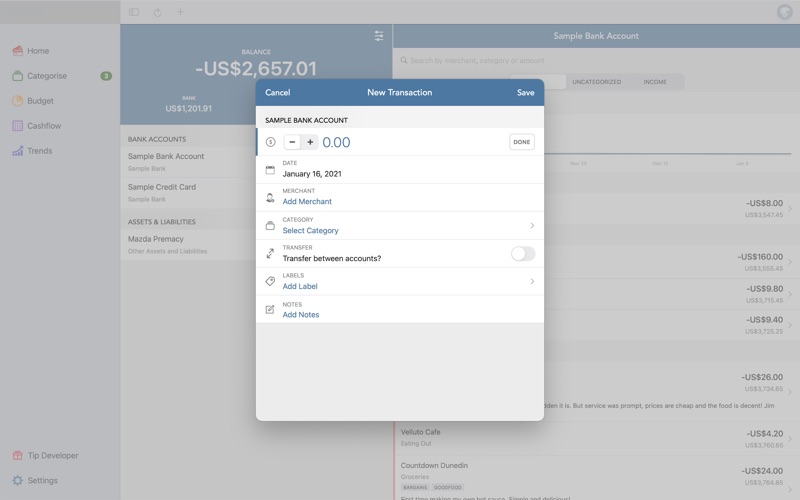Click the -US$2,657.01 balance total
This screenshot has width=800, height=500.
pos(256,68)
